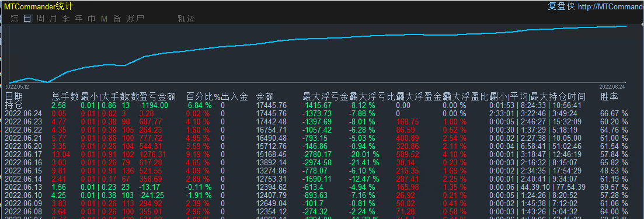Switch to the 月 monthly tab

click(x=53, y=19)
